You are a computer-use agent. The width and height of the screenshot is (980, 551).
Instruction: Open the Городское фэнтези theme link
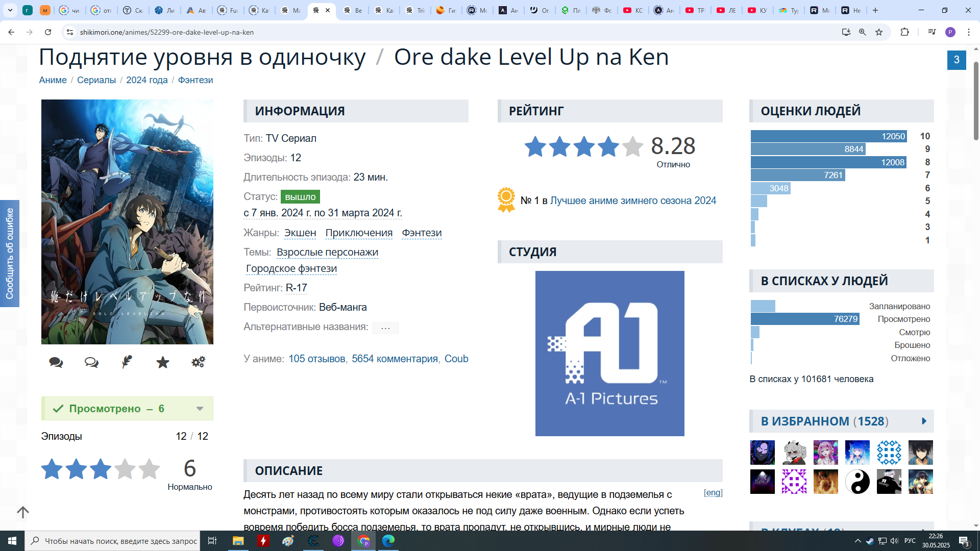pos(291,268)
